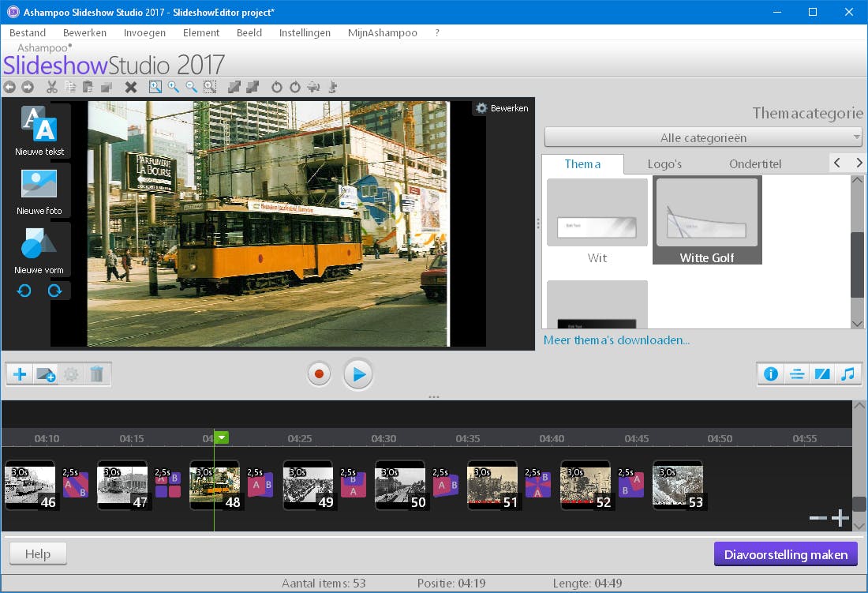Open Meer thema's downloaden link
868x593 pixels.
pos(616,340)
